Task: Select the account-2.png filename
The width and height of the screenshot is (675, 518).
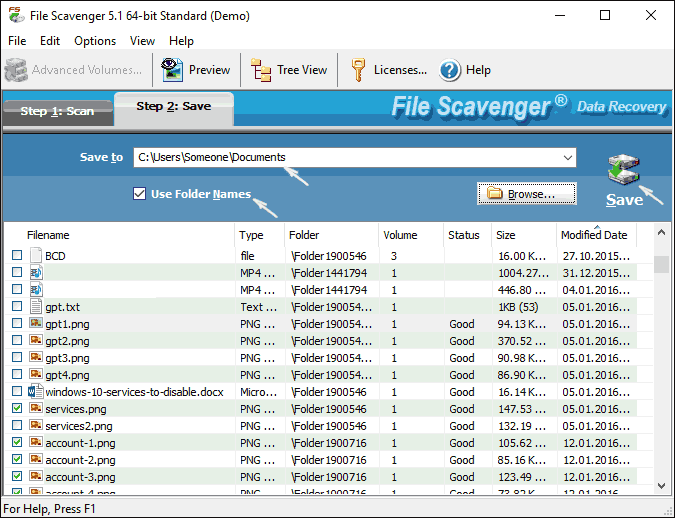Action: [x=81, y=460]
